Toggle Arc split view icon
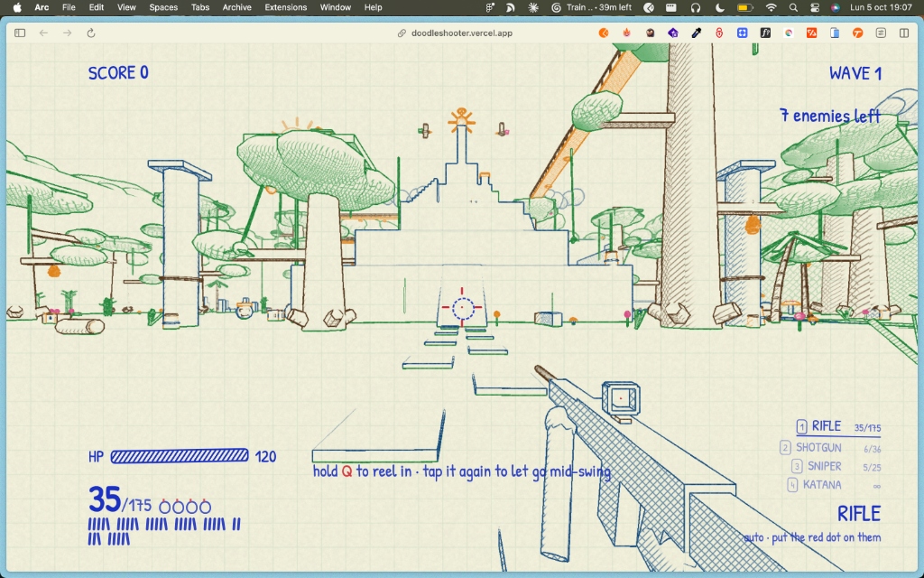 pyautogui.click(x=904, y=33)
